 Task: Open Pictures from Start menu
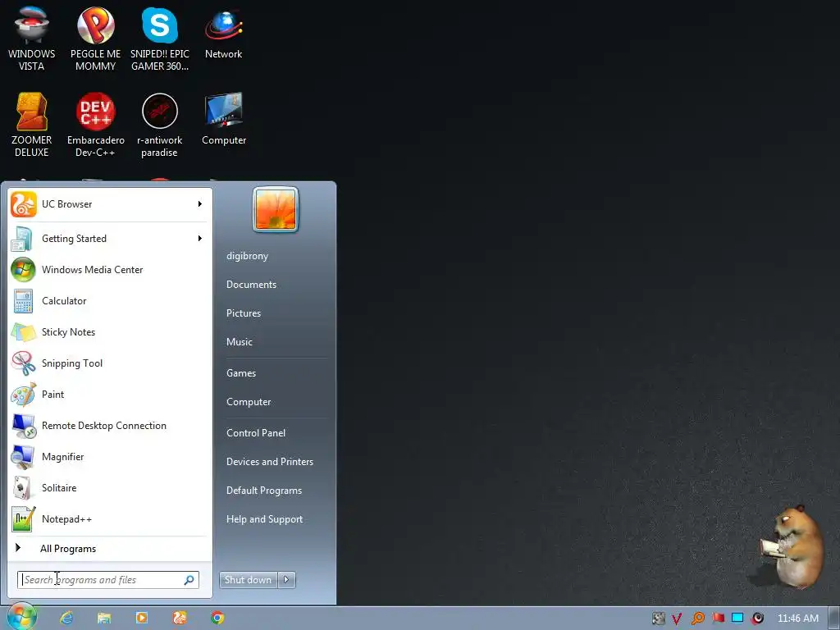coord(244,313)
